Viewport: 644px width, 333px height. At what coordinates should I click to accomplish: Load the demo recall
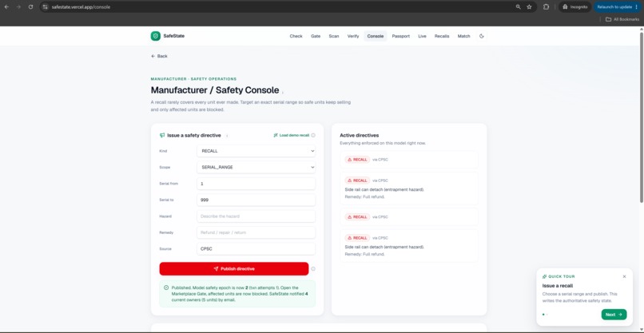pos(292,135)
